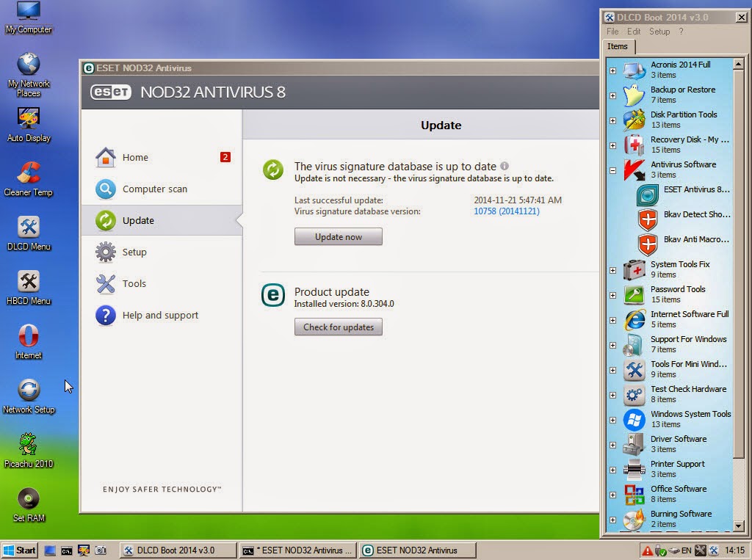Go to Home in ESET sidebar
The image size is (752, 560).
tap(162, 157)
